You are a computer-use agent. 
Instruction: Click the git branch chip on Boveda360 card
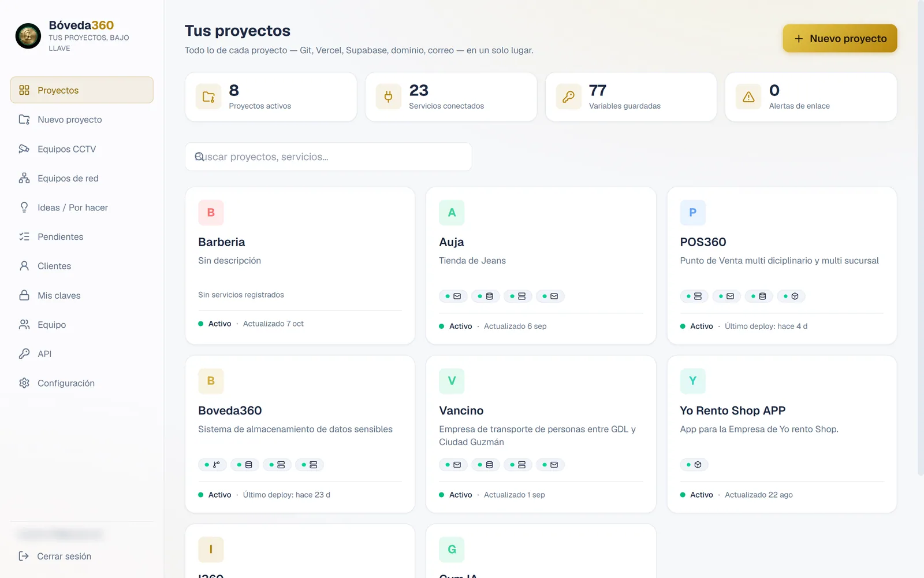(213, 465)
